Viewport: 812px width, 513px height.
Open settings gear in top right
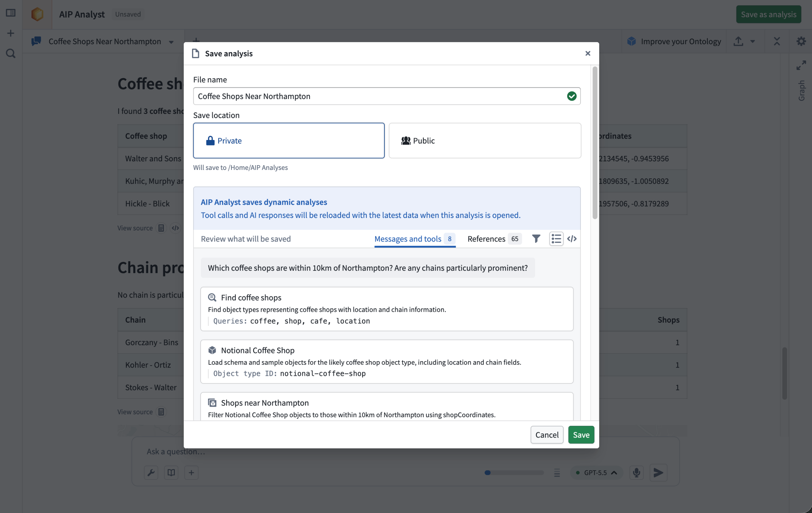[801, 41]
